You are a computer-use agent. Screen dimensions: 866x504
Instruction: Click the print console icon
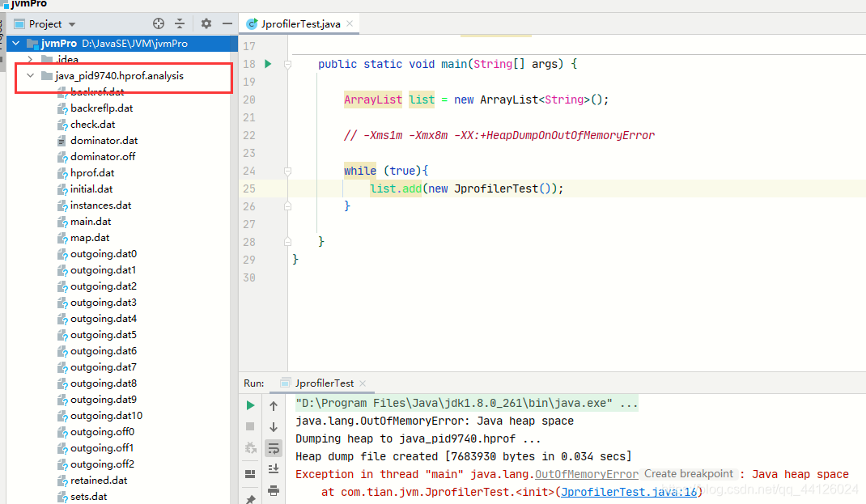coord(274,490)
